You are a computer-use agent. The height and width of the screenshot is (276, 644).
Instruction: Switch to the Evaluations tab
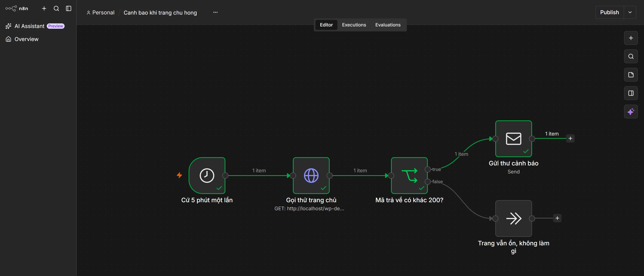click(x=388, y=25)
